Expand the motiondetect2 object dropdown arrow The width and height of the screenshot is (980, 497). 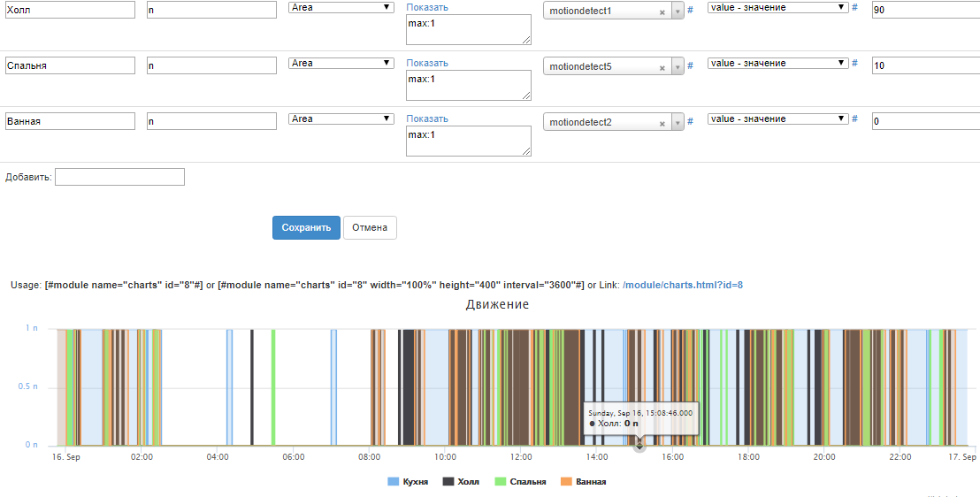tap(678, 123)
